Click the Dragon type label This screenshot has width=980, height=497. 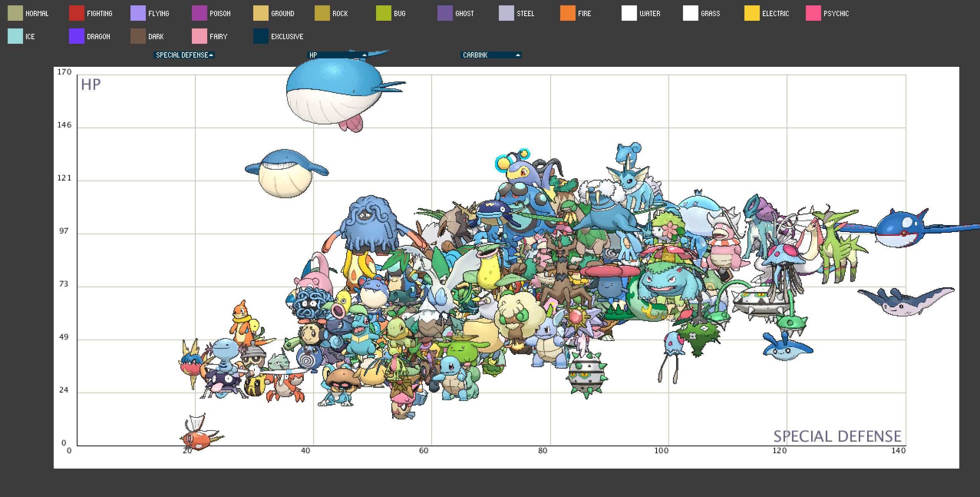point(98,36)
